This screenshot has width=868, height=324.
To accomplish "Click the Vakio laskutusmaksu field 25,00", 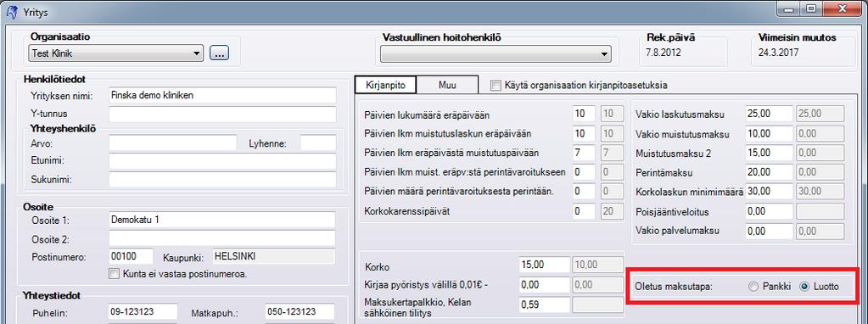I will (x=769, y=114).
